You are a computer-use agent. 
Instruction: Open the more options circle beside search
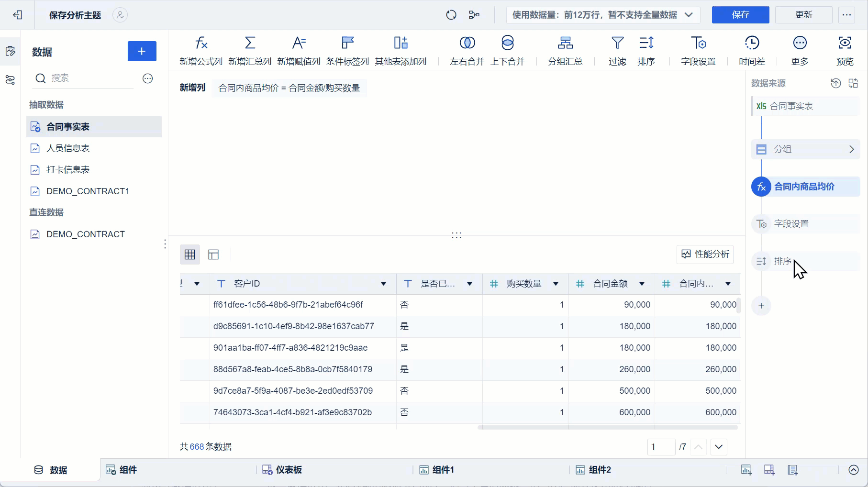click(x=148, y=78)
